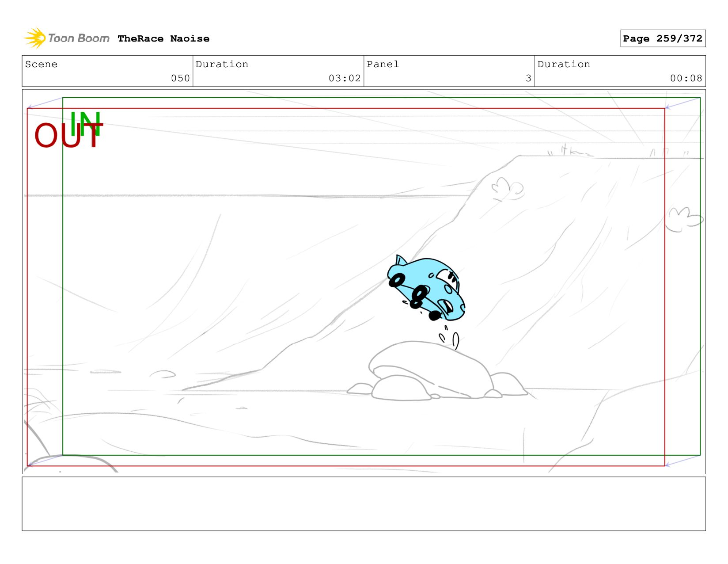Select the 'TheRace Naoise' project title
728x564 pixels.
tap(163, 38)
